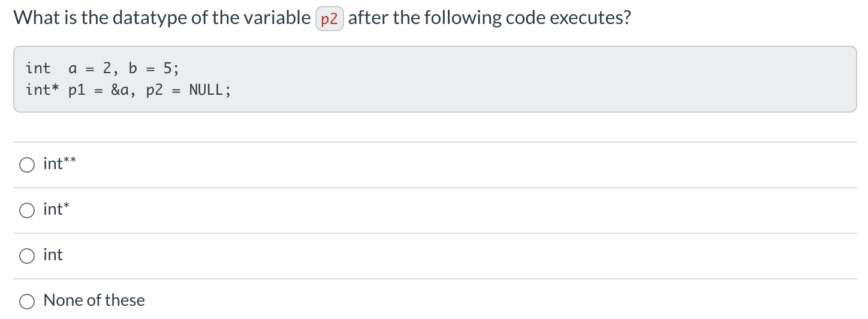Pick the plain "int" radio button
Viewport: 868px width, 319px height.
tap(27, 256)
